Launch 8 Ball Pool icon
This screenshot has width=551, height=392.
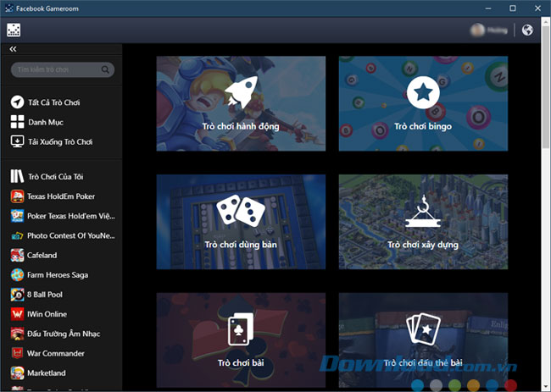pyautogui.click(x=17, y=295)
